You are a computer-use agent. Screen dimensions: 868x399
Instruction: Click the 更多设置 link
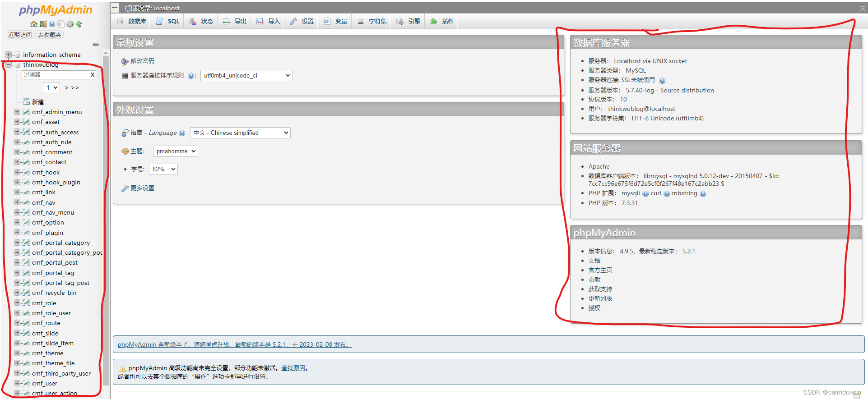142,188
